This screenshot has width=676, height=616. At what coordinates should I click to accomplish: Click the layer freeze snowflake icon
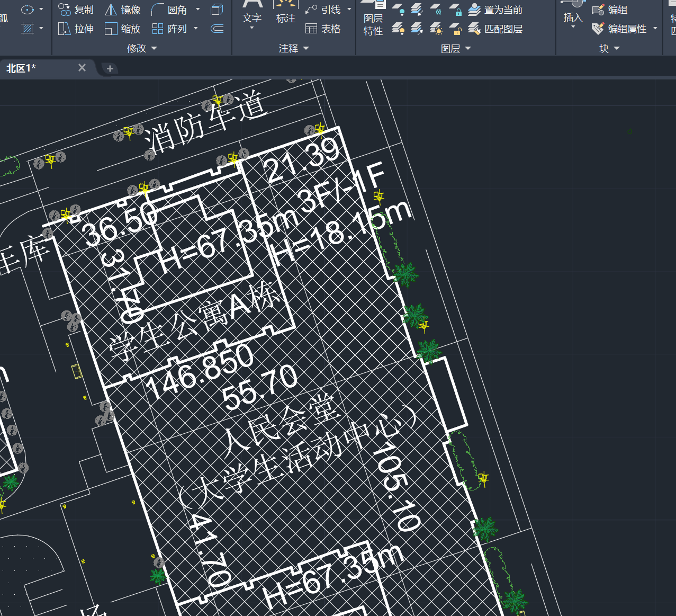tap(436, 10)
